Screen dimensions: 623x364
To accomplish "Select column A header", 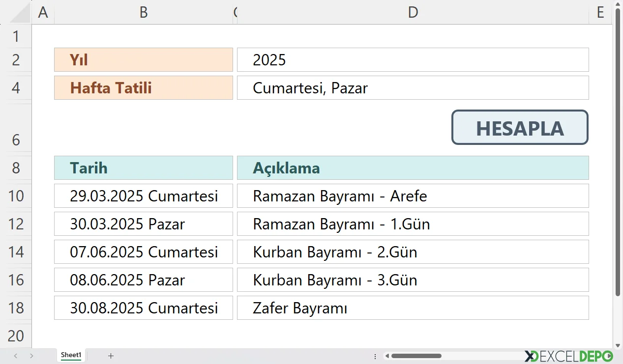I will (43, 12).
